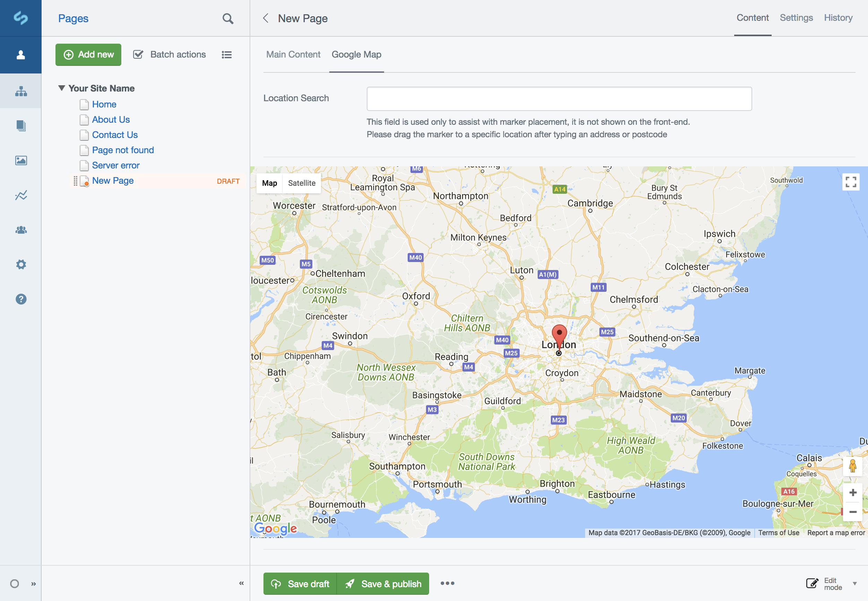Toggle map fullscreen view

(x=850, y=182)
